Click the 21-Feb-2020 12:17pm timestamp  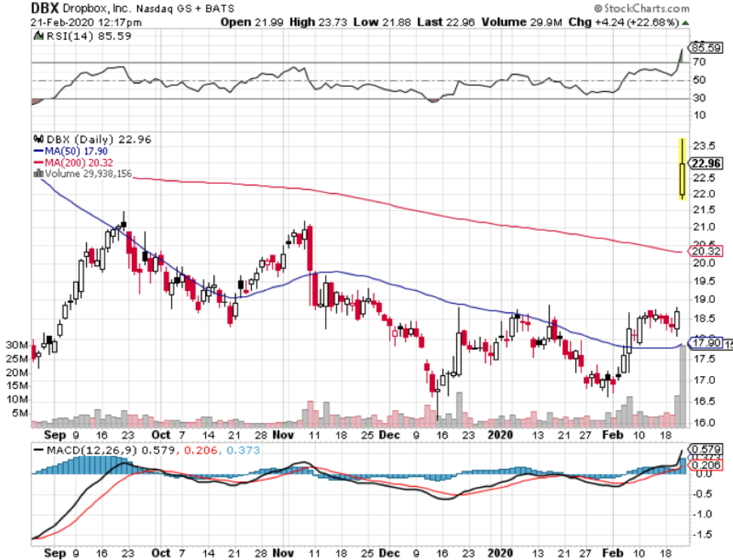[86, 23]
